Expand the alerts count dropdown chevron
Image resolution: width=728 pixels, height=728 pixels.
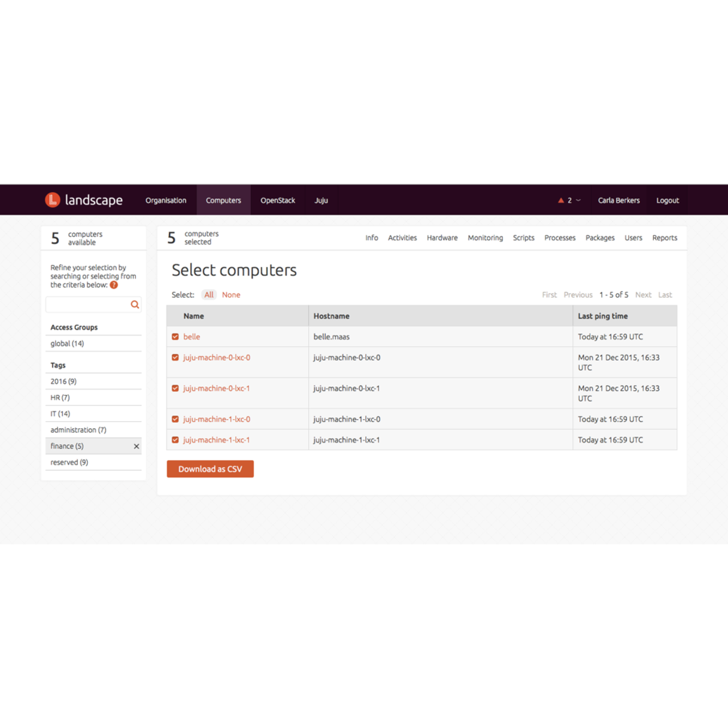tap(578, 200)
